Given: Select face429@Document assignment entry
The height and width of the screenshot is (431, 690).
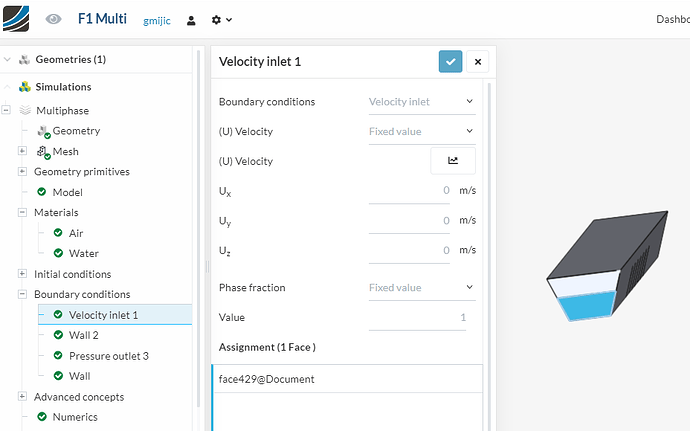Looking at the screenshot, I should (x=267, y=379).
